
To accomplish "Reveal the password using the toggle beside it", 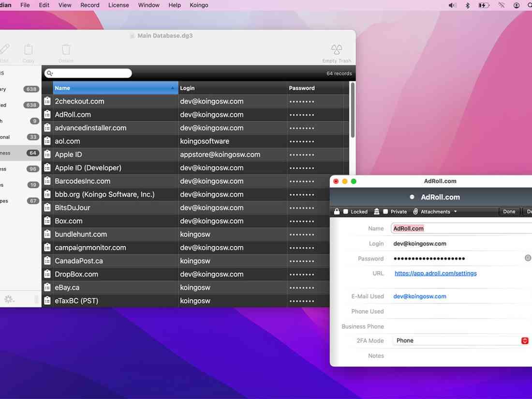I will pos(528,258).
